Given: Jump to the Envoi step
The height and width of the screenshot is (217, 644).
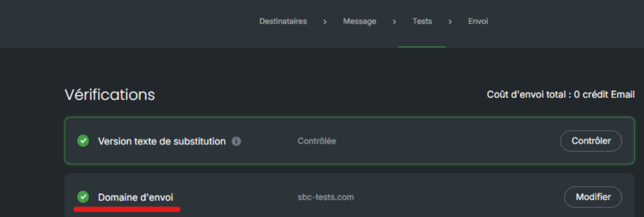Looking at the screenshot, I should pyautogui.click(x=478, y=21).
